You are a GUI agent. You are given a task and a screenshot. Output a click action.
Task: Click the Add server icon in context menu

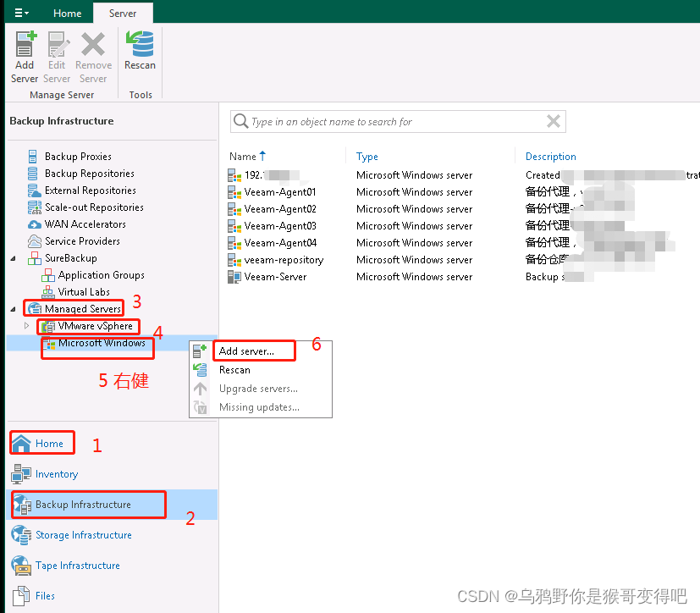(x=200, y=351)
